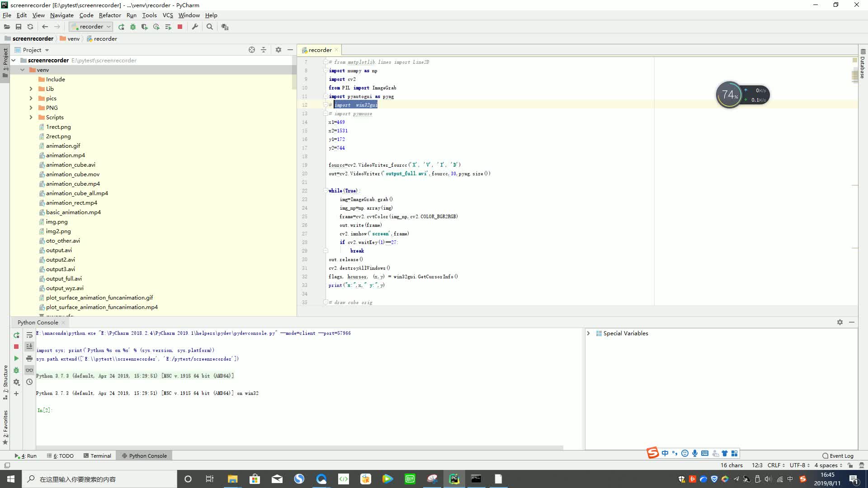Print the console output

tap(29, 358)
